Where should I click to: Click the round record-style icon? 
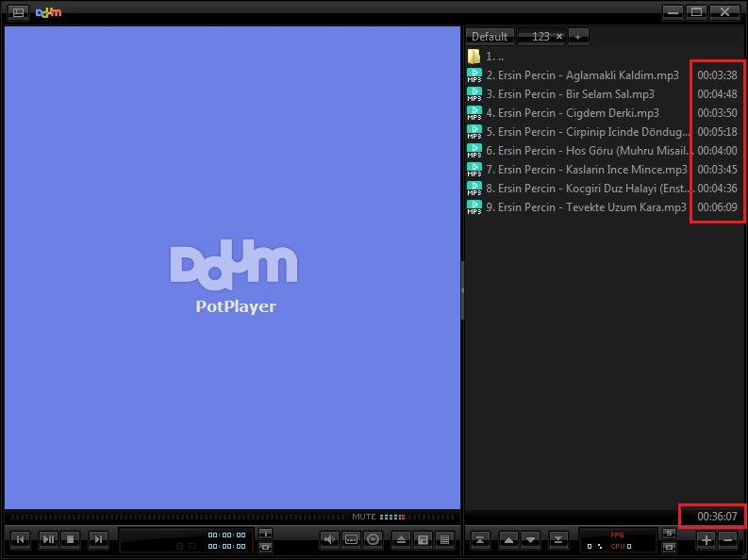point(374,539)
